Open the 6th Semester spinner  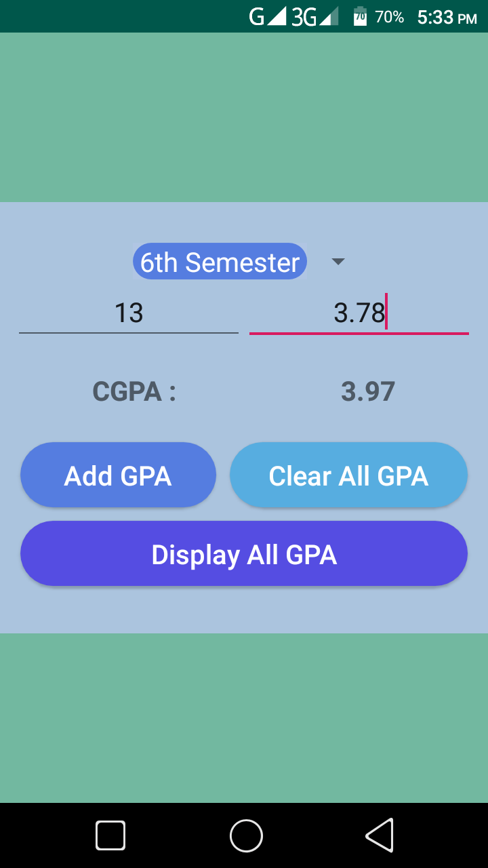click(220, 261)
